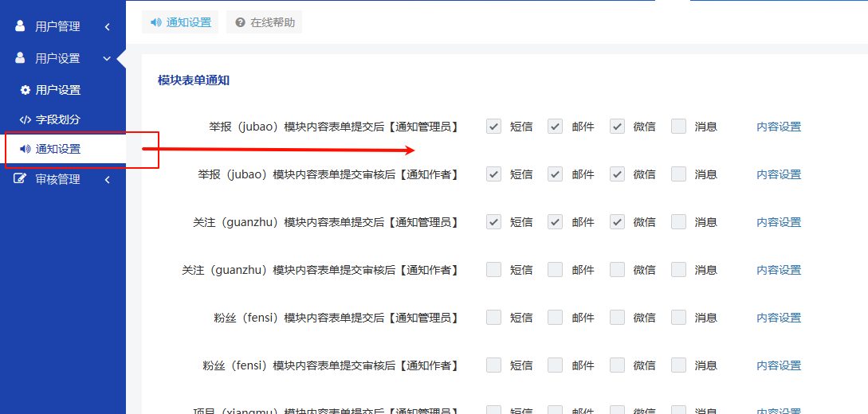Image resolution: width=868 pixels, height=414 pixels.
Task: Open 内容设置 for guanzhu 审核后通知作者 row
Action: tap(779, 270)
